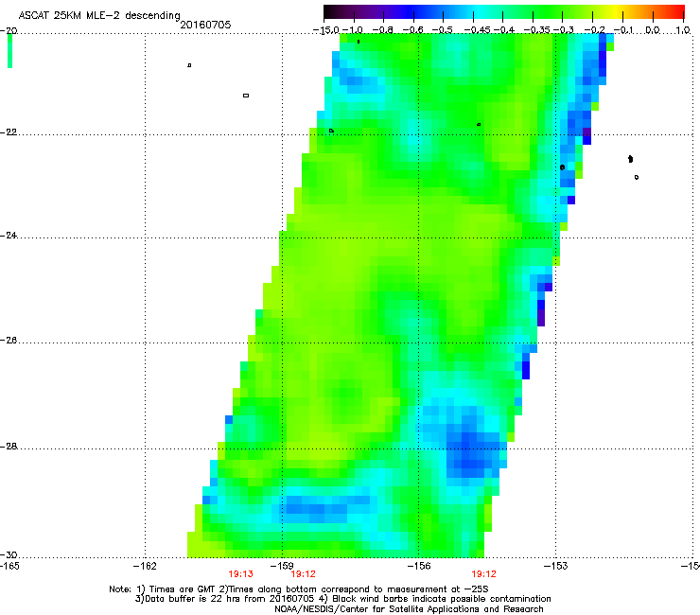Click the small green bar in top-left corner

(9, 51)
